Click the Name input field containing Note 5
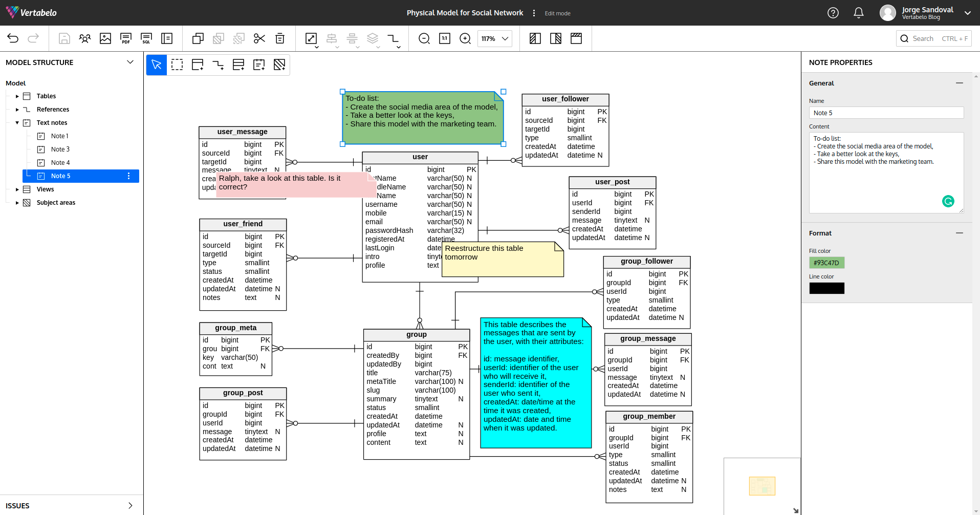The height and width of the screenshot is (515, 980). 886,113
